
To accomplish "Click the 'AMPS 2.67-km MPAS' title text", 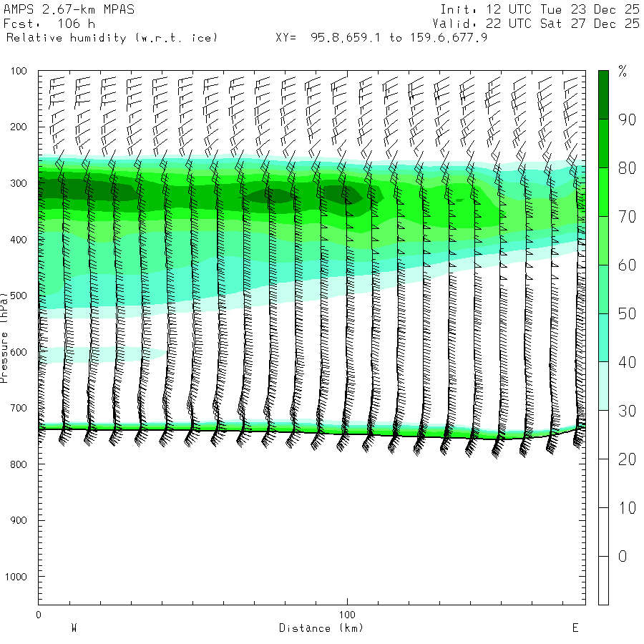I will 69,9.
